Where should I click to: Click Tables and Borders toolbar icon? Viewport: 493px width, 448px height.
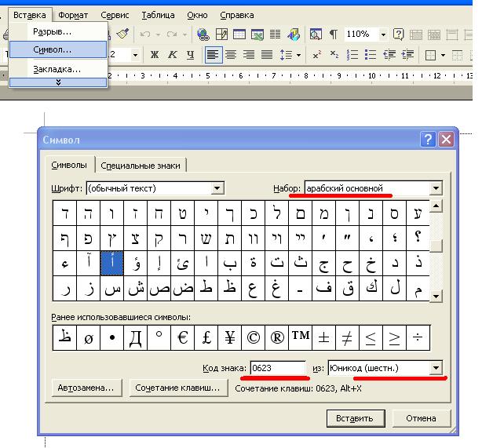point(221,35)
